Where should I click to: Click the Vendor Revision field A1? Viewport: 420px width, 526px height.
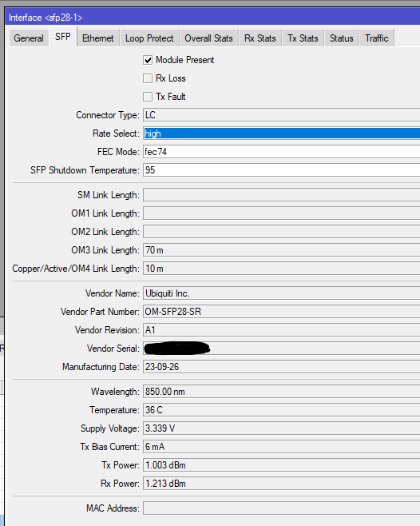pyautogui.click(x=282, y=330)
